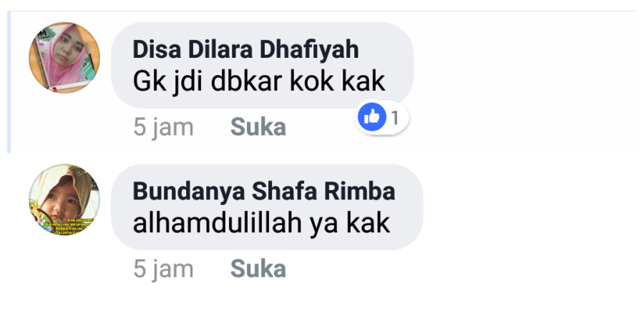Viewport: 644px width, 323px height.
Task: Open Disa Dilara Dhafiyah's profile picture
Action: [x=64, y=58]
